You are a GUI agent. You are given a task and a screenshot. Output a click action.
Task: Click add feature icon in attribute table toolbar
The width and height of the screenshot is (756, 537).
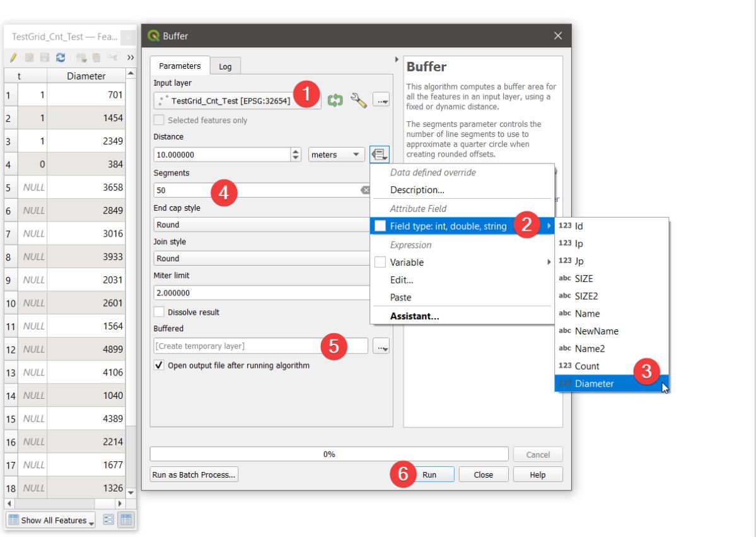pyautogui.click(x=81, y=57)
